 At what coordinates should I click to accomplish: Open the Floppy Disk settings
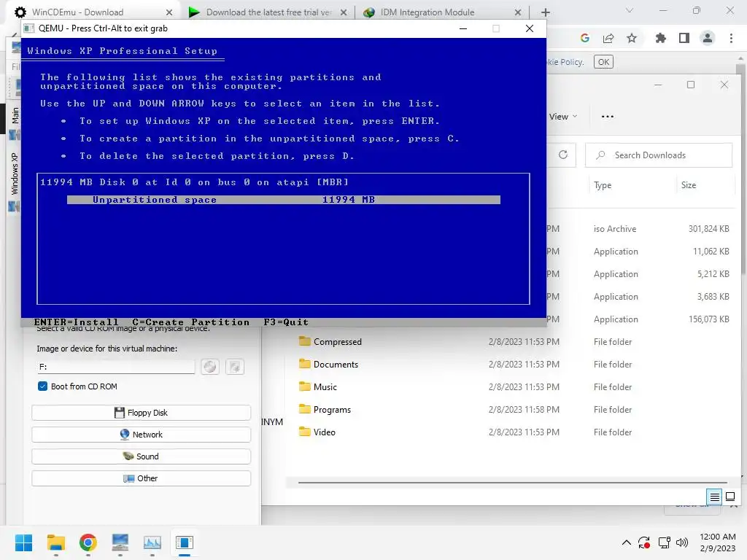pyautogui.click(x=141, y=413)
